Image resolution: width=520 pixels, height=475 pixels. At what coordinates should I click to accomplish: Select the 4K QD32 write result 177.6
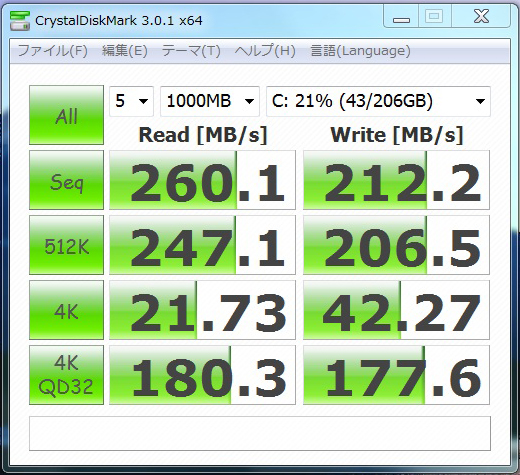[x=396, y=375]
